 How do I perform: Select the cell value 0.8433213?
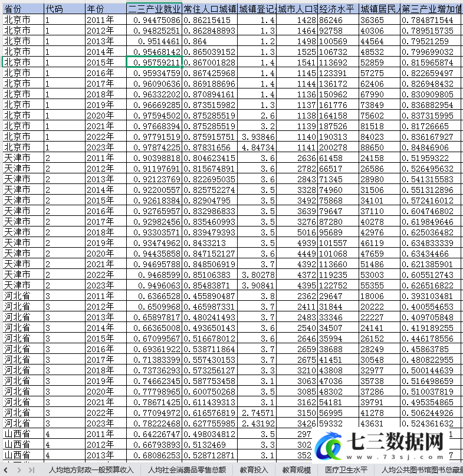[209, 243]
